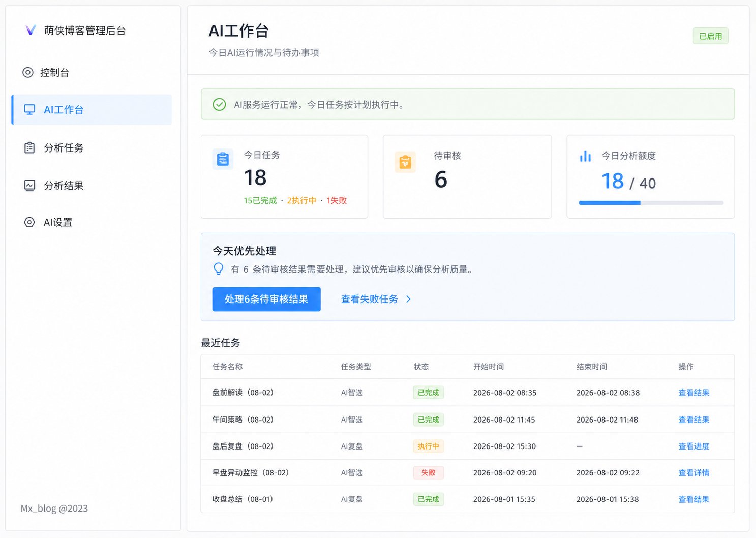The height and width of the screenshot is (538, 756).
Task: Select AI工作台 in the sidebar
Action: pos(92,109)
